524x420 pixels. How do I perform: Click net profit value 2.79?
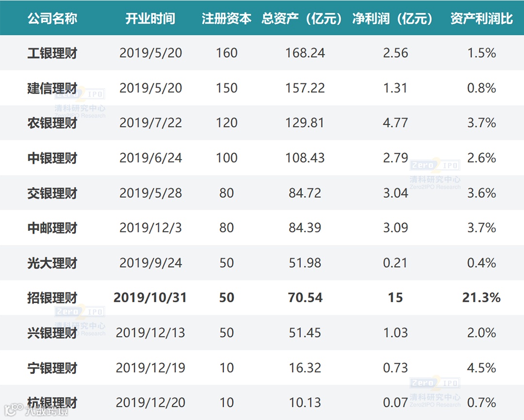(x=396, y=158)
